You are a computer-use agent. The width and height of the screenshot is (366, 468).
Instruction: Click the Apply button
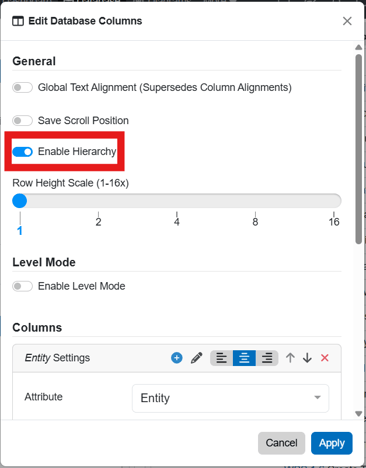click(x=332, y=443)
